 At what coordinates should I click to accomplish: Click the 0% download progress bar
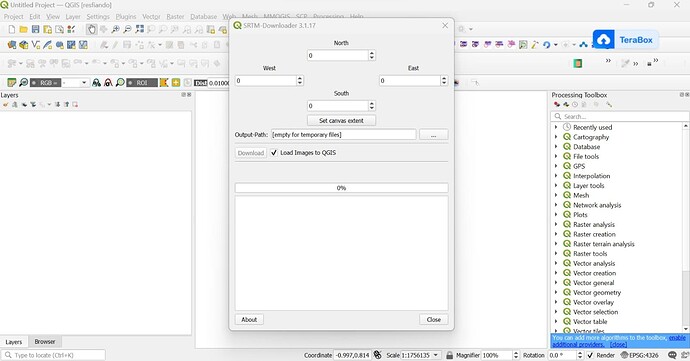click(x=341, y=188)
